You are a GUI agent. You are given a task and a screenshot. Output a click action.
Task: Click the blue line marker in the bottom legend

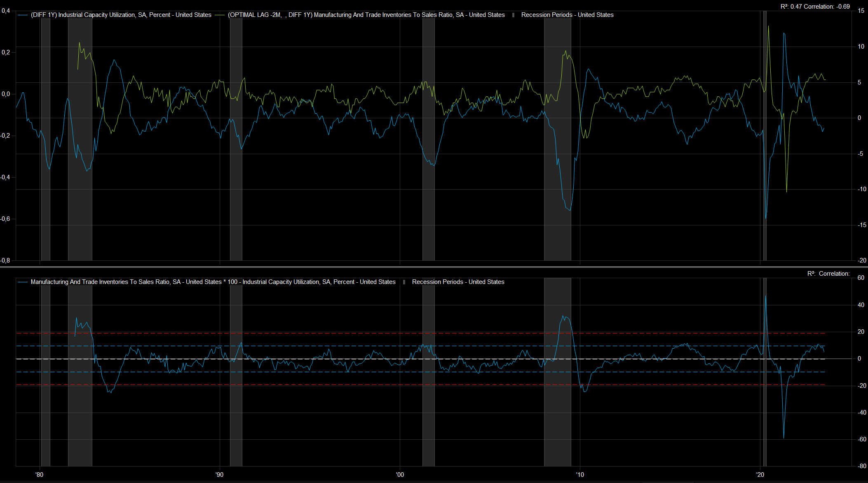coord(23,282)
